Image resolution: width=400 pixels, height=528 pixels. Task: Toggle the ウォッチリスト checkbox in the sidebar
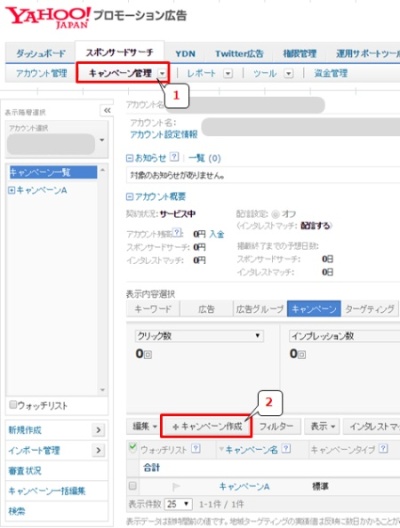tap(13, 404)
